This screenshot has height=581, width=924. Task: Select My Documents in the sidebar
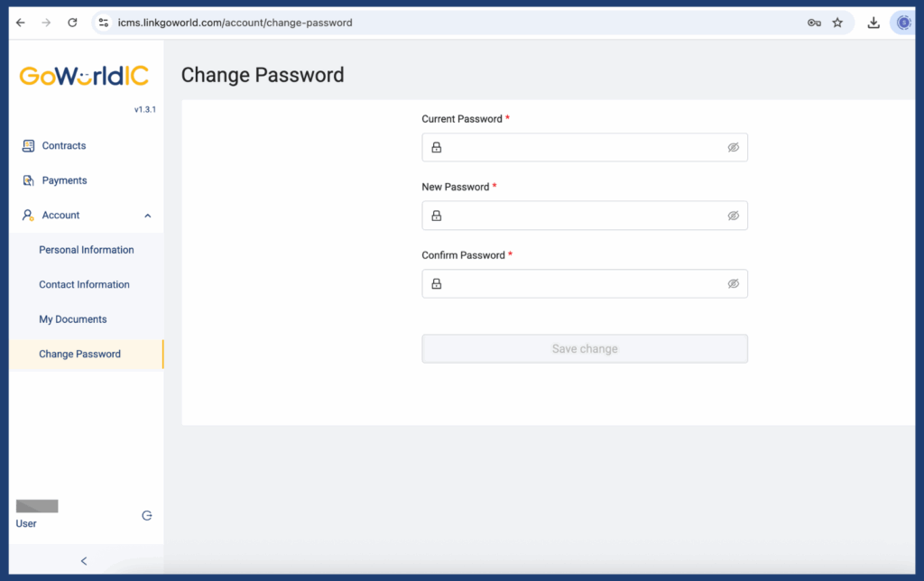click(x=73, y=319)
